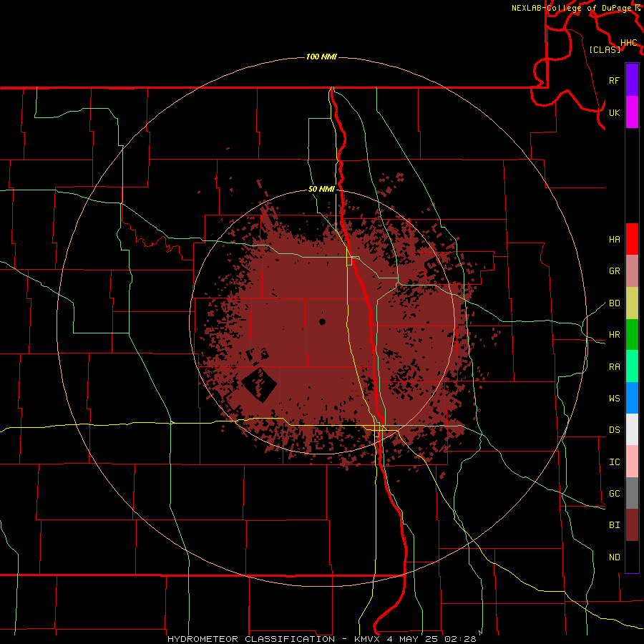Click the RA light green legend swatch
This screenshot has width=644, height=644.
[632, 366]
